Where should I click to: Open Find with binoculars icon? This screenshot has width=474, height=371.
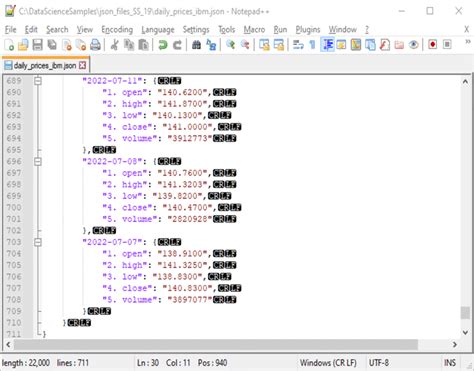tap(196, 45)
